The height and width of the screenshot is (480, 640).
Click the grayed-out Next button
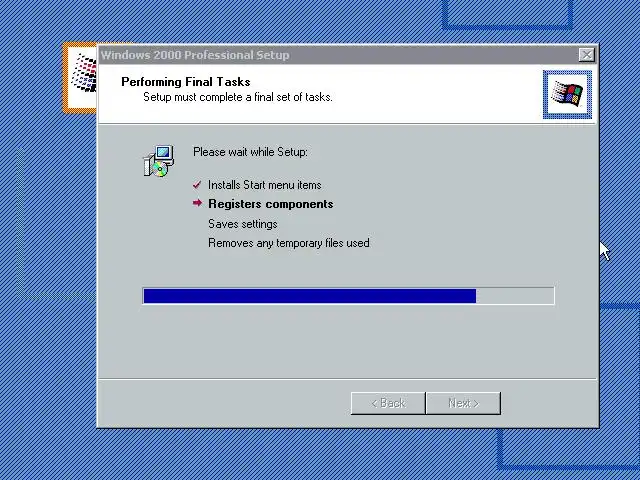(x=463, y=403)
